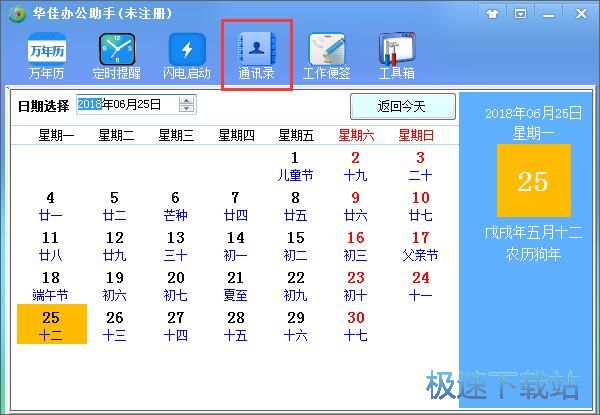600x415 pixels.
Task: Click the 星期日 column header
Action: (x=416, y=135)
